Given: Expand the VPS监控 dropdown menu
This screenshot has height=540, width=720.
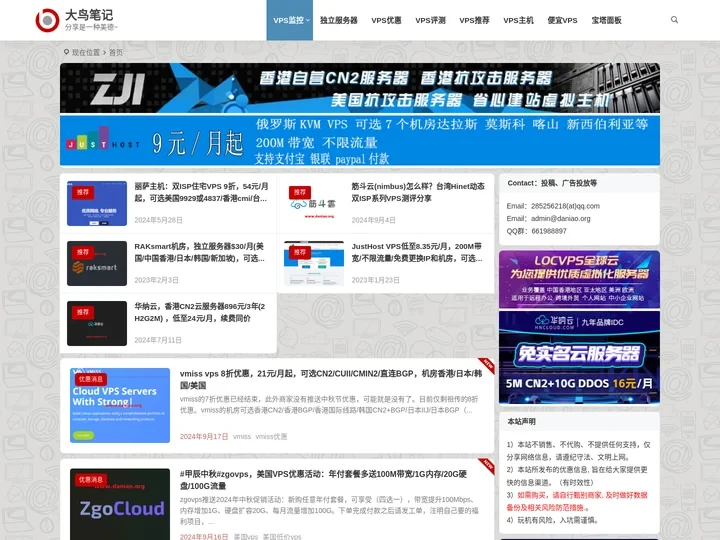Looking at the screenshot, I should point(290,20).
